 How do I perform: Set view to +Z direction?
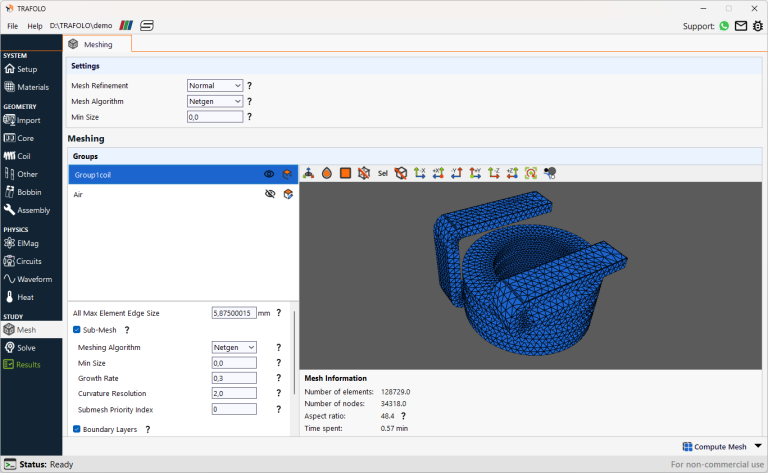coord(512,173)
